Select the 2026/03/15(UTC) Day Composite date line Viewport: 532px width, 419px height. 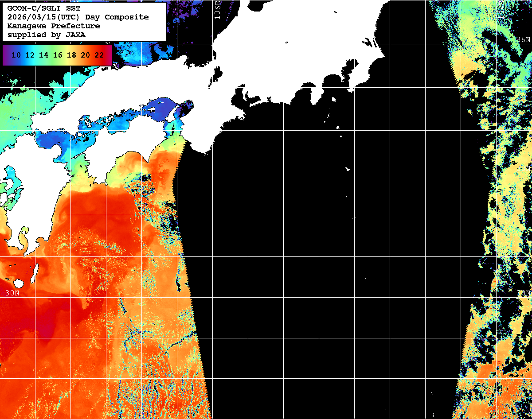78,17
